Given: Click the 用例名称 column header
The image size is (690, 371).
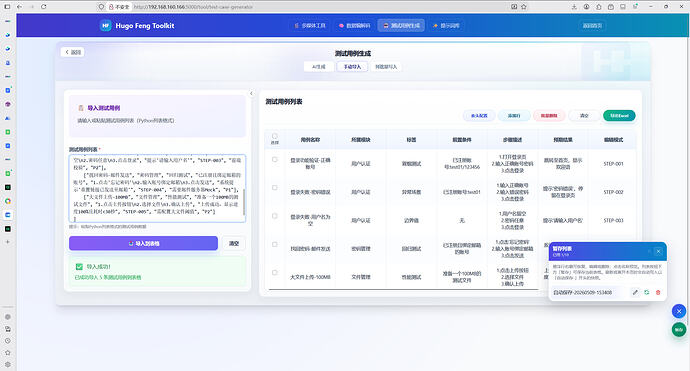Looking at the screenshot, I should [x=310, y=140].
